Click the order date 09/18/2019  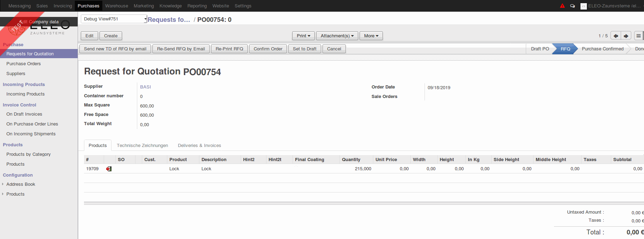(x=439, y=88)
